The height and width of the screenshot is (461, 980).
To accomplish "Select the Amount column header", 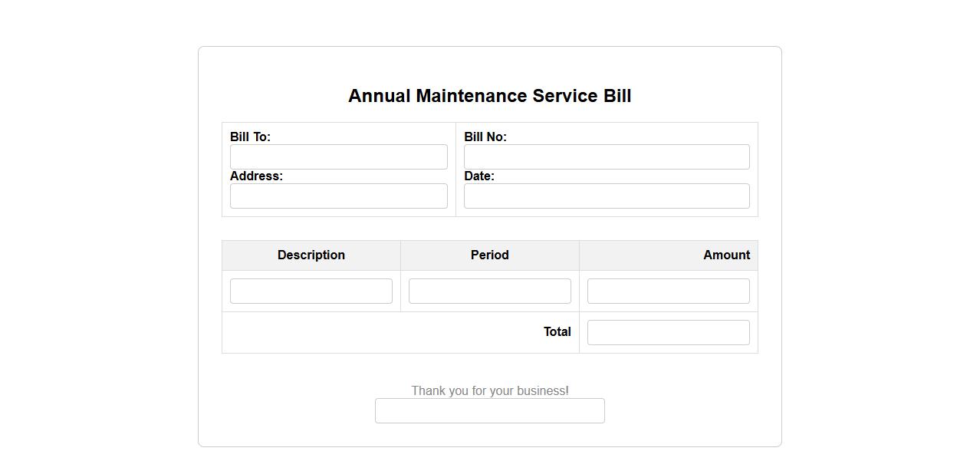I will [x=725, y=255].
